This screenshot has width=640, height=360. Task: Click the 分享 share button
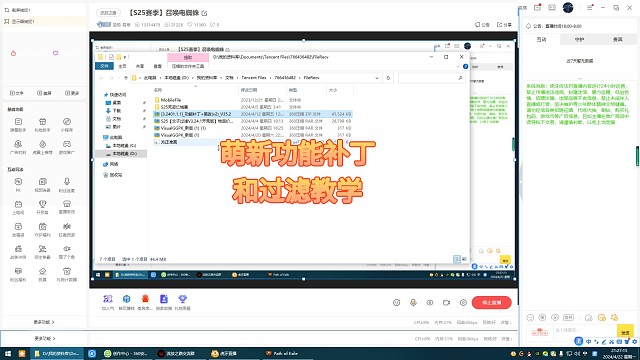coord(504,25)
